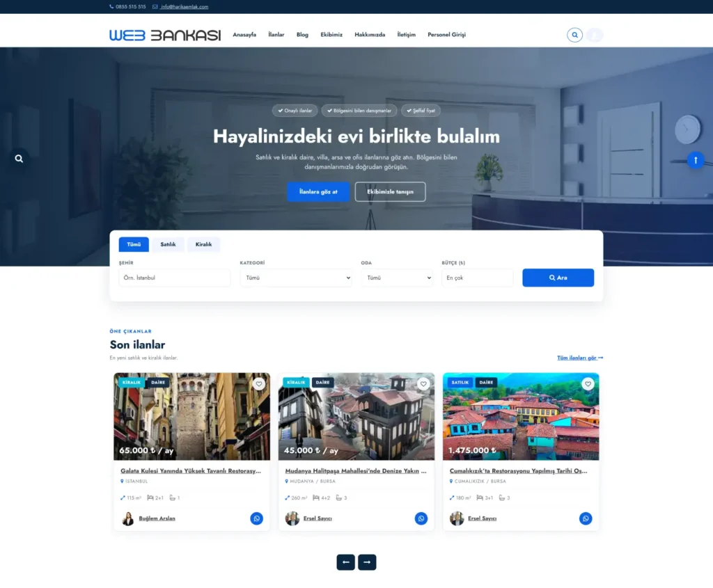Open the Galata Tower listing photo
This screenshot has width=713, height=588.
[x=192, y=416]
